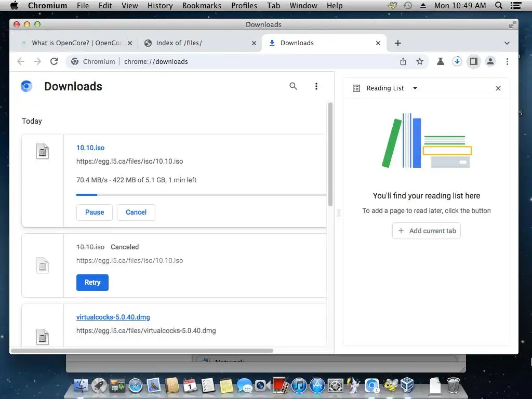Click the side panel resize handle
The height and width of the screenshot is (399, 532).
point(339,212)
